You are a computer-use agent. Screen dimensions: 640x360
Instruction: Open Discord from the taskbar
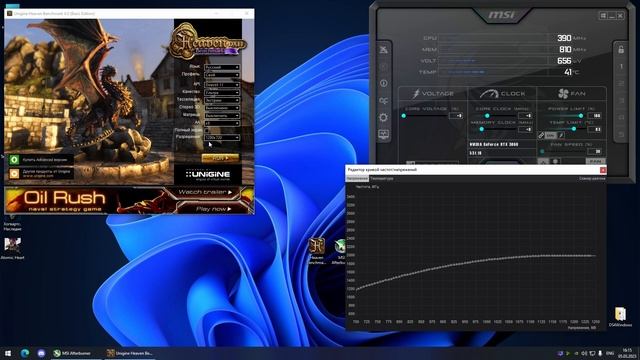pyautogui.click(x=41, y=353)
